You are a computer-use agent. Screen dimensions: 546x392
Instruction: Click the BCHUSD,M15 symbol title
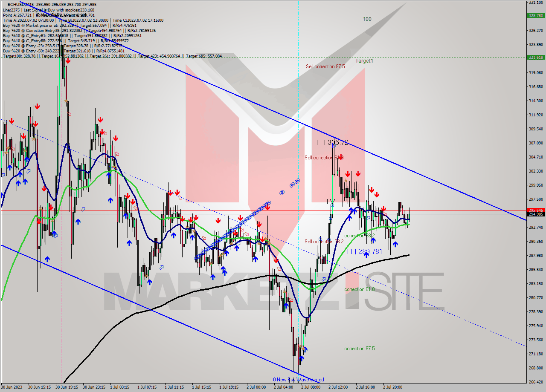tap(20, 5)
